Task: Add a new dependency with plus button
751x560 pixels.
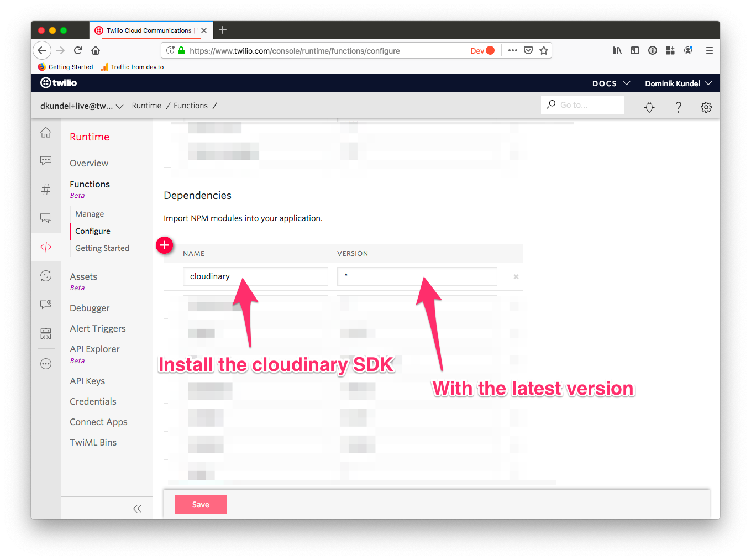Action: [x=165, y=245]
